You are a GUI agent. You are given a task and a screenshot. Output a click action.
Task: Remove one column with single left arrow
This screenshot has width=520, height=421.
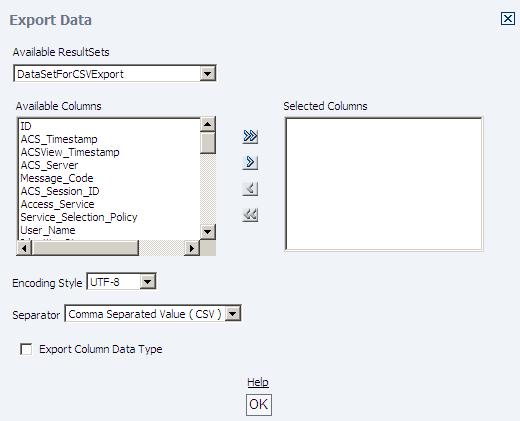[250, 189]
